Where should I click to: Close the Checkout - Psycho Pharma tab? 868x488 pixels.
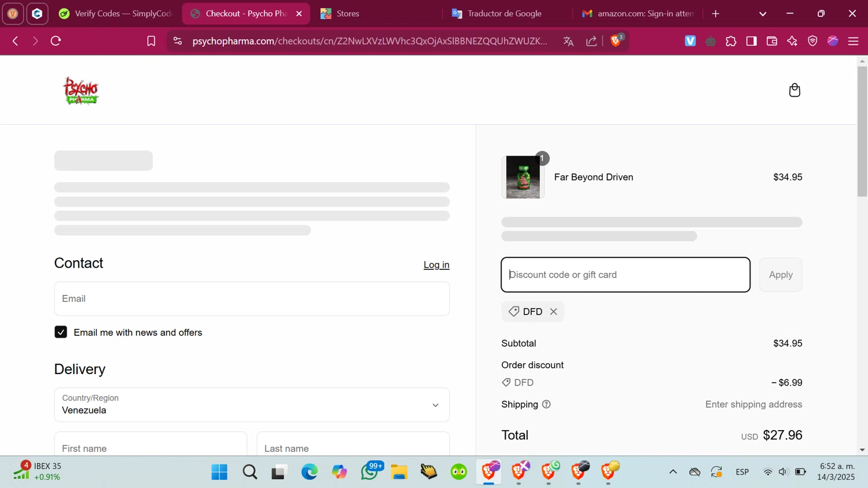[299, 13]
